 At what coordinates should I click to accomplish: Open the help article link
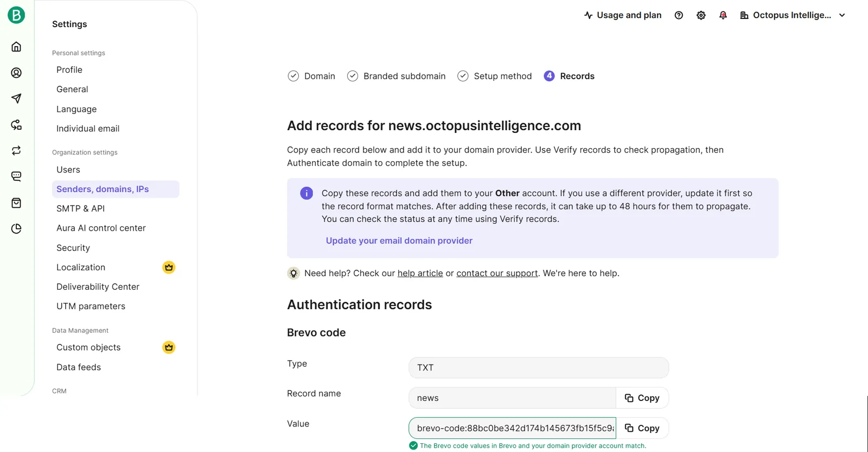click(420, 273)
